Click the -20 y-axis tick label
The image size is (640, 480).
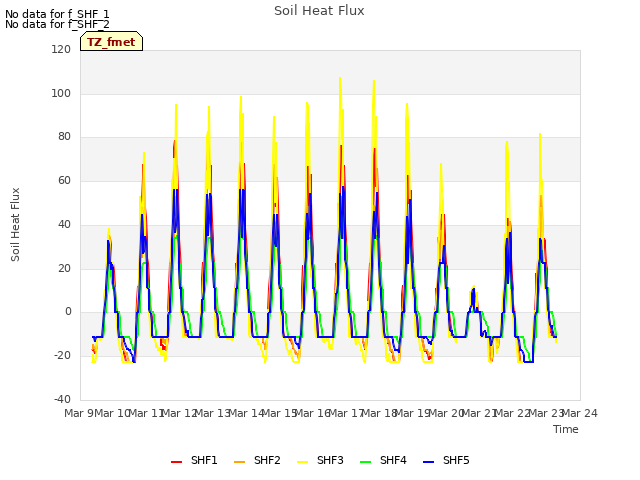click(62, 356)
